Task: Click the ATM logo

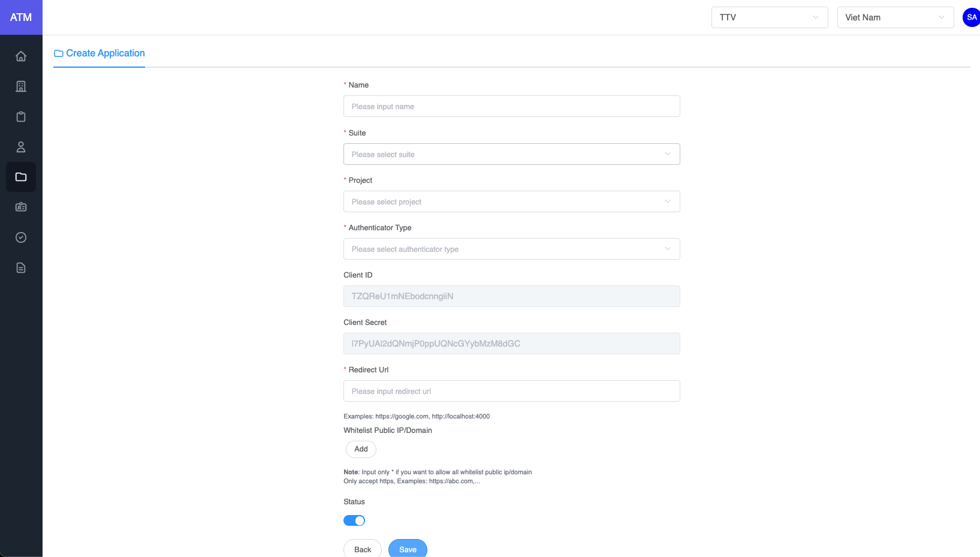Action: (21, 17)
